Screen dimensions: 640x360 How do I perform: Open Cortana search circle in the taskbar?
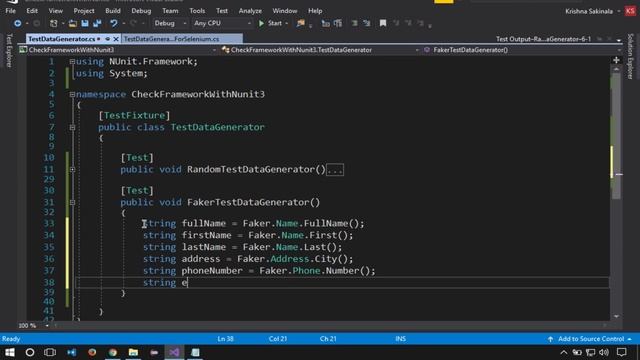30,352
